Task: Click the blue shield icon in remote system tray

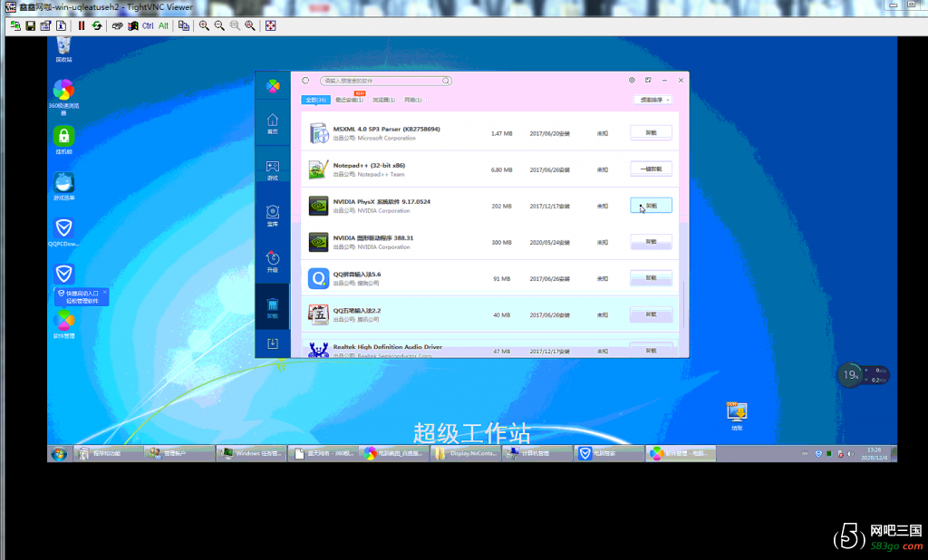Action: coord(818,454)
